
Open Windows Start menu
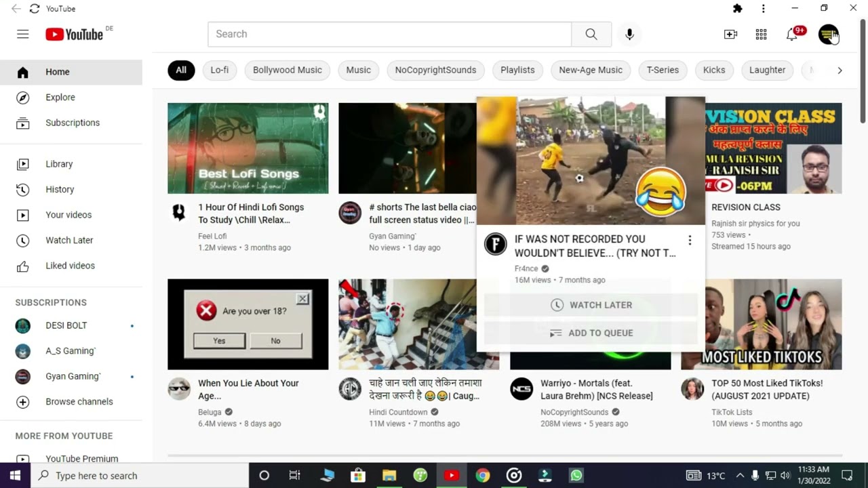[15, 476]
